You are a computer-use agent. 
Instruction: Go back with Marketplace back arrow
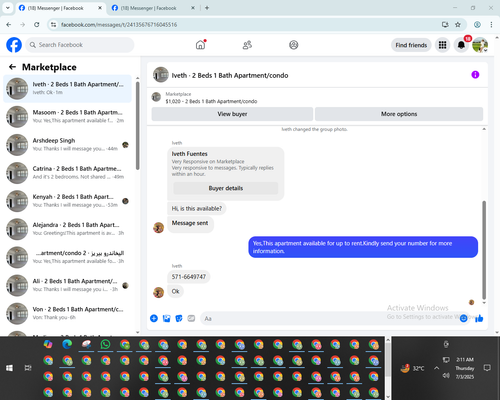13,67
